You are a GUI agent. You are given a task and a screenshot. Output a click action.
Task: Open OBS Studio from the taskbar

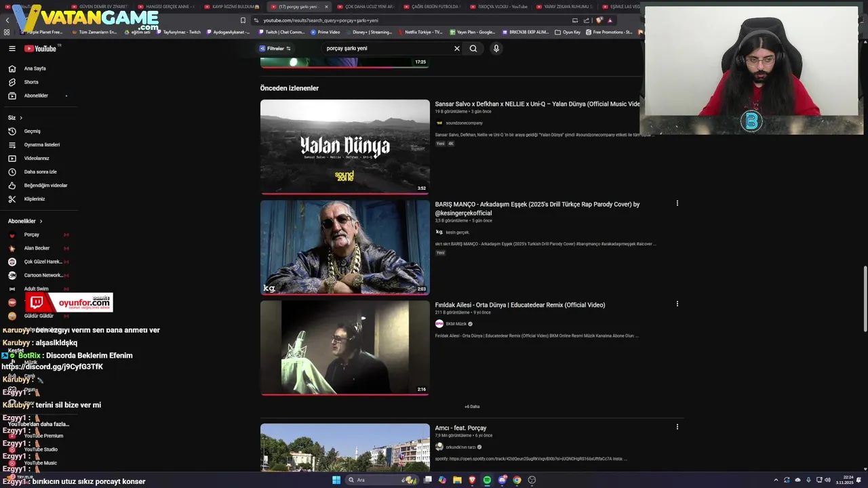532,480
